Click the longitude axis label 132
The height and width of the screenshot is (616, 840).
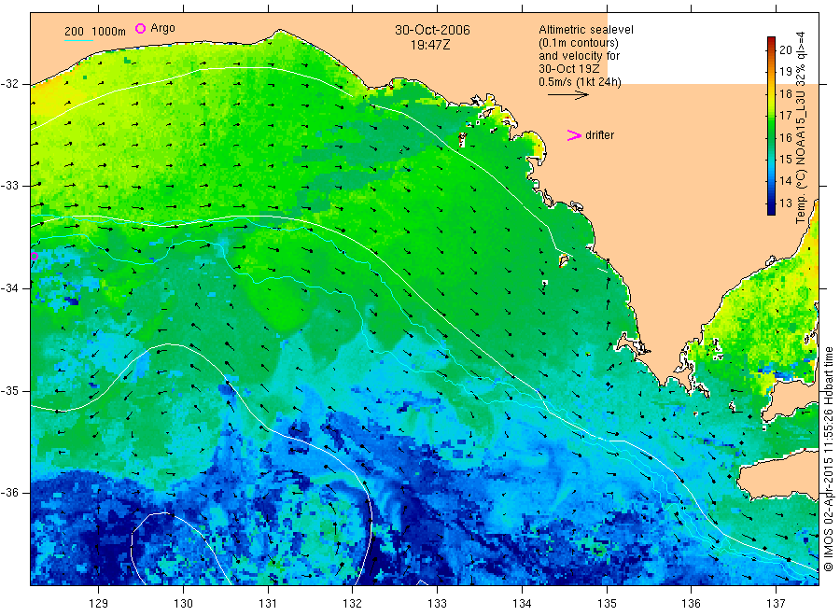[353, 604]
